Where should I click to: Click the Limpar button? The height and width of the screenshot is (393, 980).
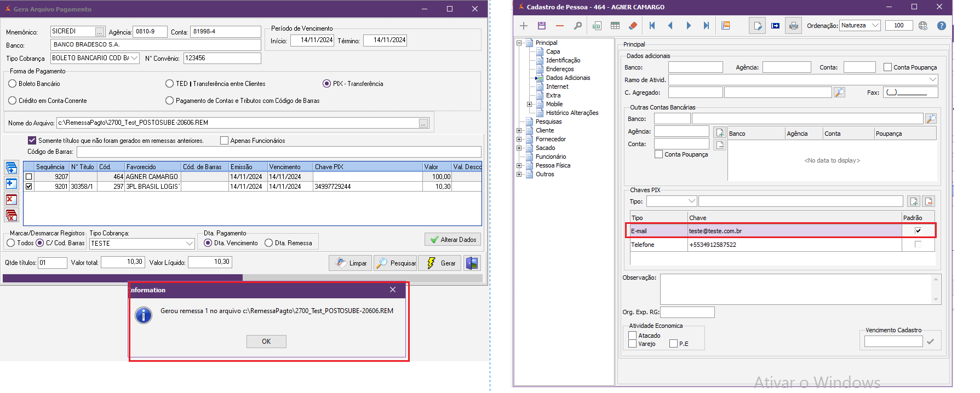[350, 263]
